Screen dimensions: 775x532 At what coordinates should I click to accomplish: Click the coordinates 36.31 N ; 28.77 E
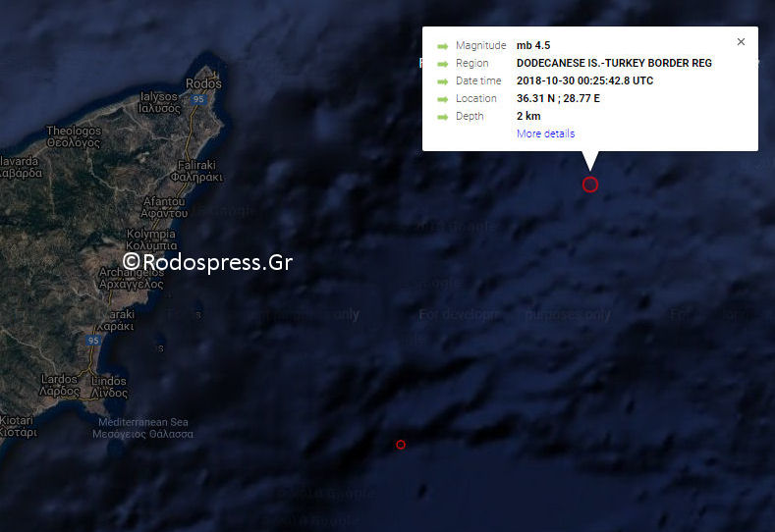coord(558,99)
